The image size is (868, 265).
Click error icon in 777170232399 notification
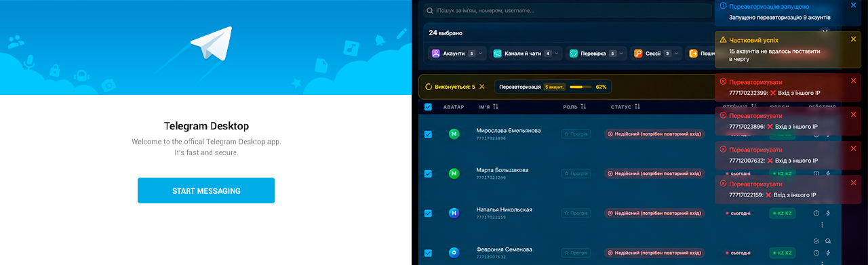(723, 81)
